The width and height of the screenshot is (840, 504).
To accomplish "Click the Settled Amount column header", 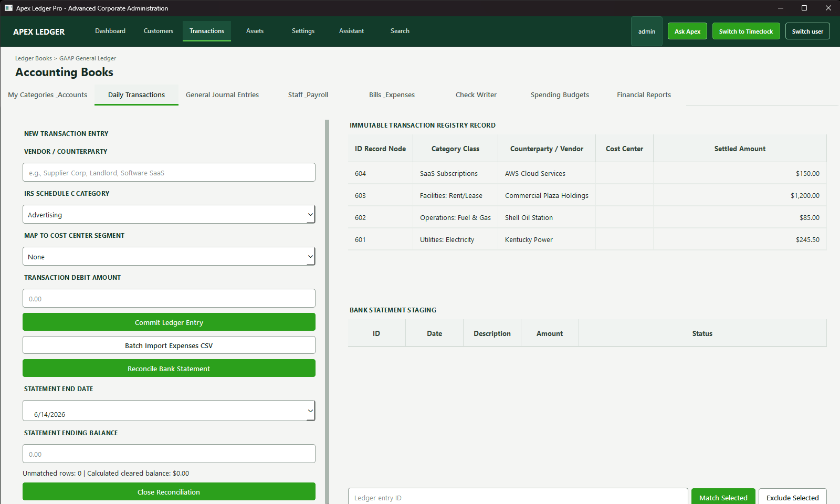I will click(x=740, y=149).
